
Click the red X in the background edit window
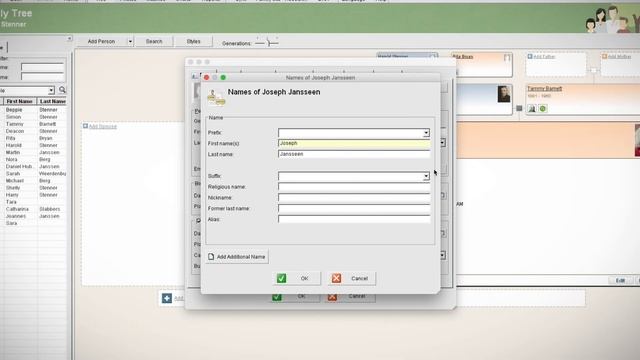click(332, 297)
